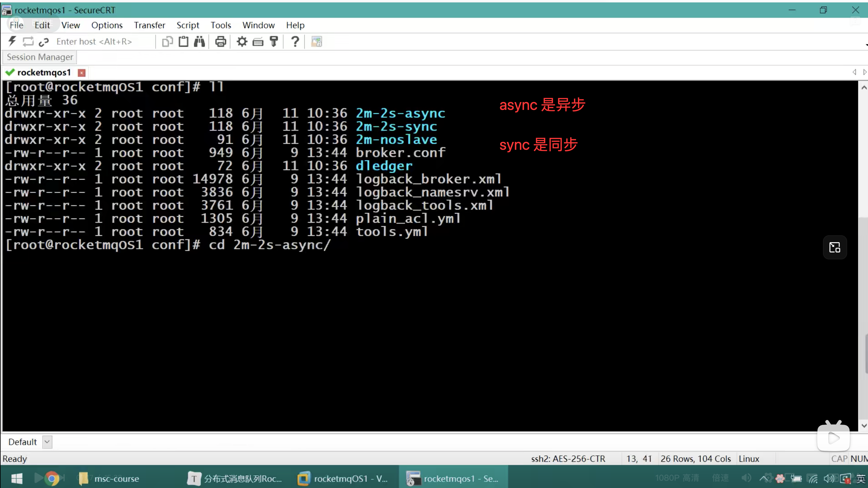Click the Keymap Editor keyboard icon
Image resolution: width=868 pixels, height=488 pixels.
coord(258,42)
